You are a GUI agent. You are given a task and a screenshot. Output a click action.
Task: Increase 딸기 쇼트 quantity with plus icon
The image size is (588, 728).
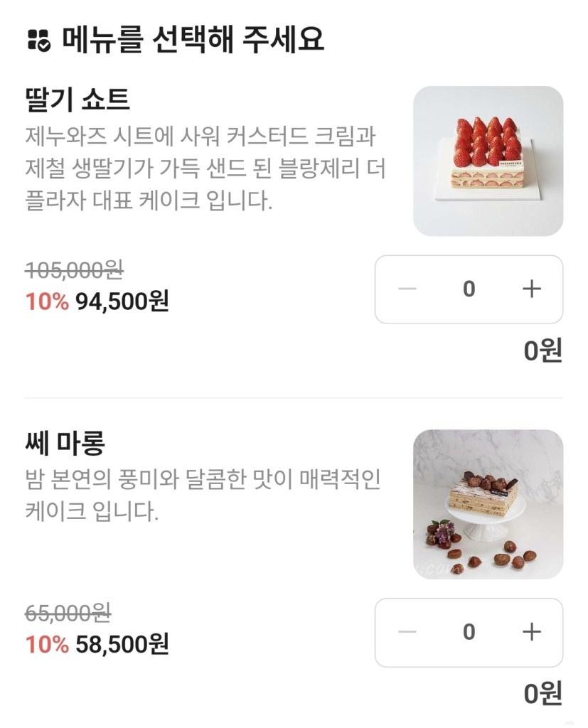tap(531, 289)
